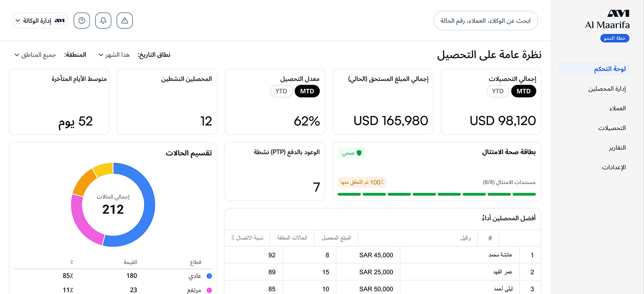Click the warning triangle alerts icon
The height and width of the screenshot is (294, 644).
click(x=124, y=21)
